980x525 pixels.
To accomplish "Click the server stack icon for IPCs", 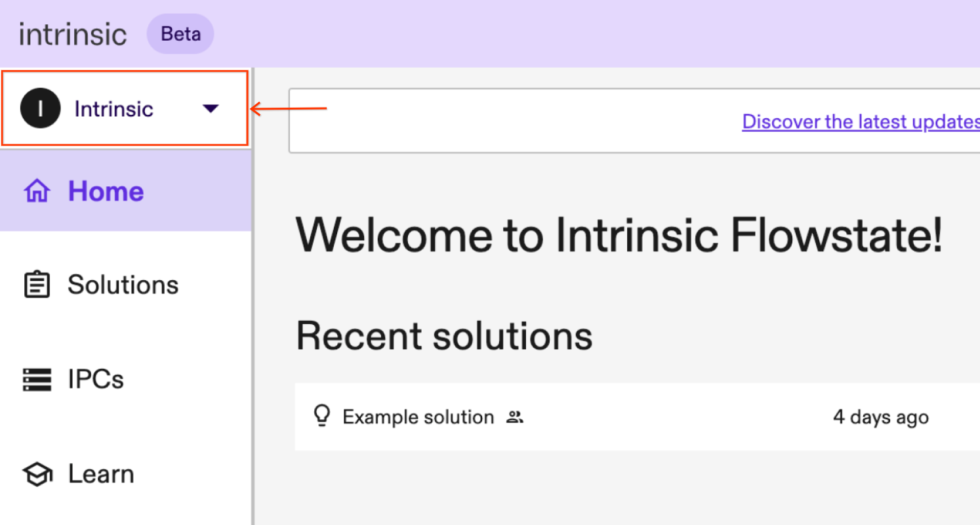I will pos(37,379).
